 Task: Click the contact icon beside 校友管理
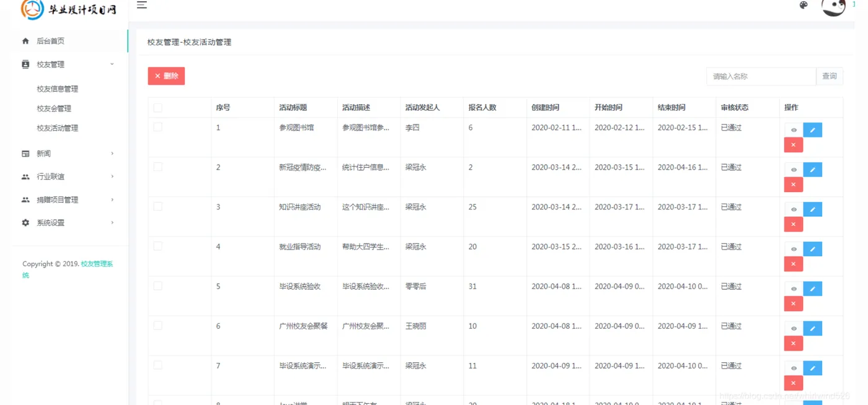point(25,64)
